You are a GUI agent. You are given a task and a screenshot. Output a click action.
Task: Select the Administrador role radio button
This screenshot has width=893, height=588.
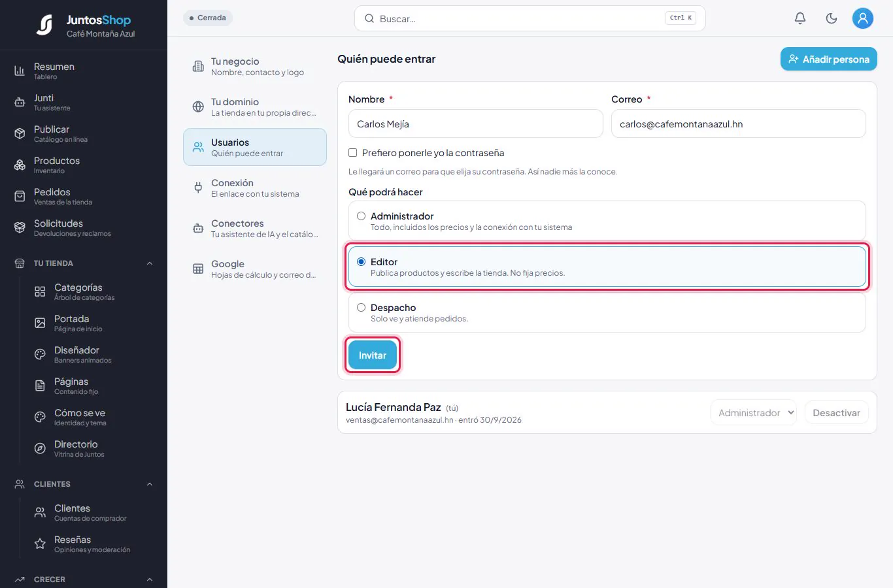(361, 216)
